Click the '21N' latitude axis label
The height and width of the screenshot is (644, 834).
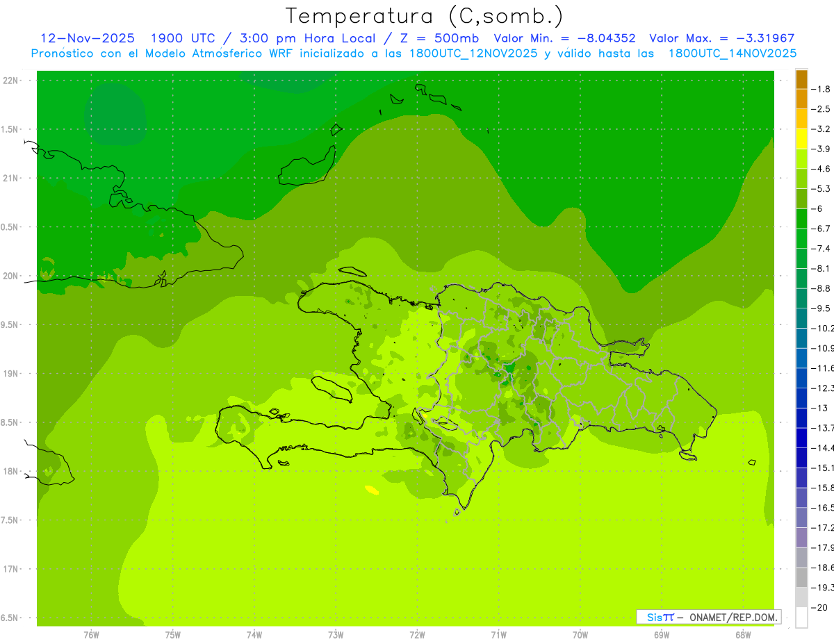click(12, 178)
